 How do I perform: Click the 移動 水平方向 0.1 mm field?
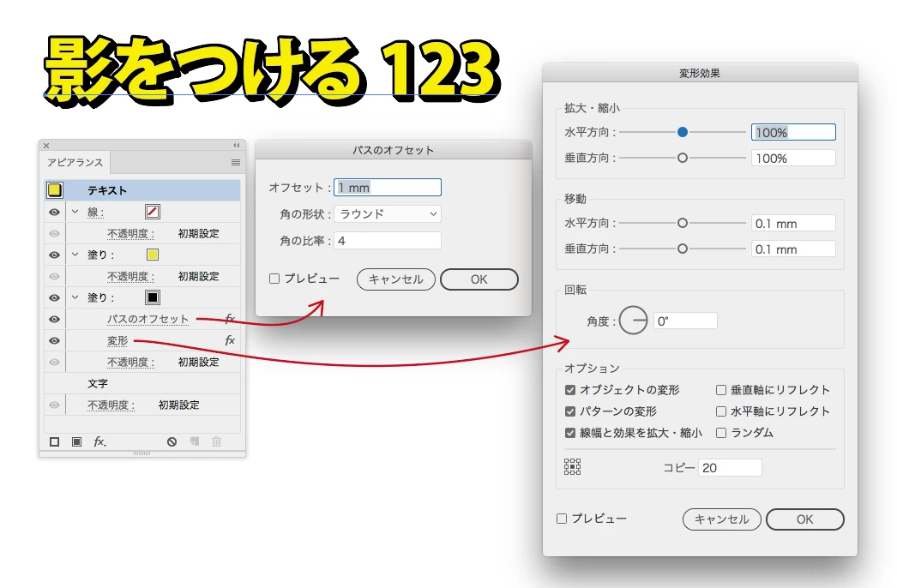(793, 223)
